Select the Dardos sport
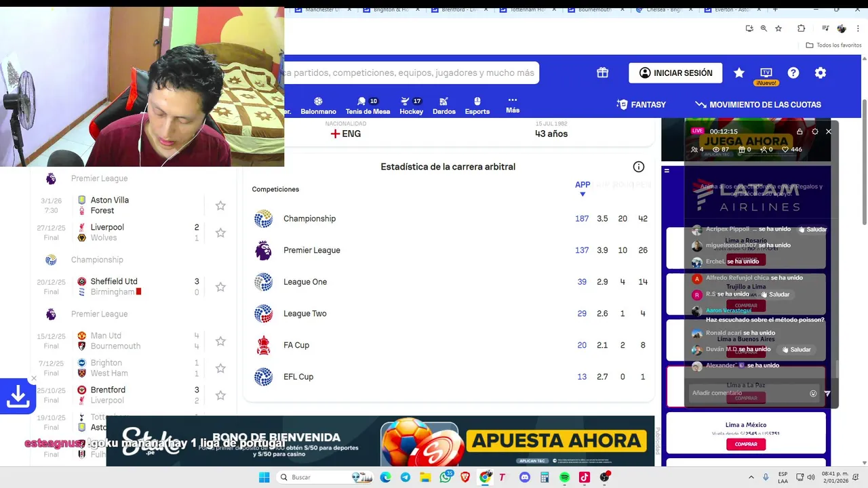 pos(444,106)
